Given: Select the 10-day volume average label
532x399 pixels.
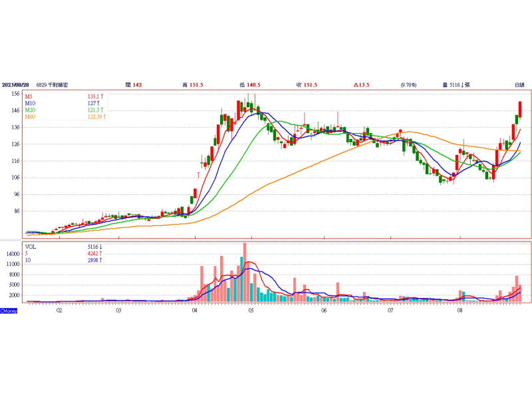Looking at the screenshot, I should click(29, 259).
